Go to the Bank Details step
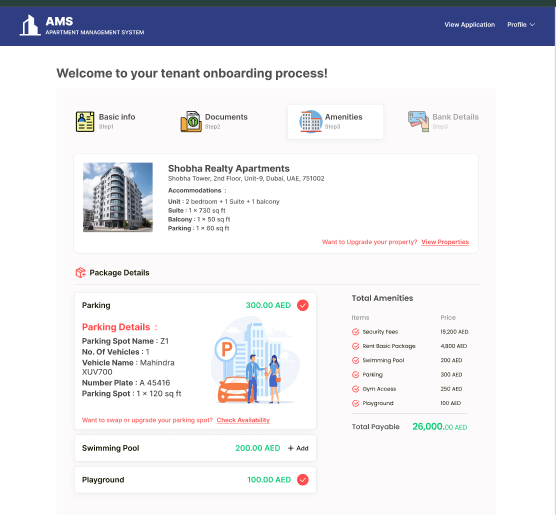Image resolution: width=556 pixels, height=515 pixels. pyautogui.click(x=443, y=121)
